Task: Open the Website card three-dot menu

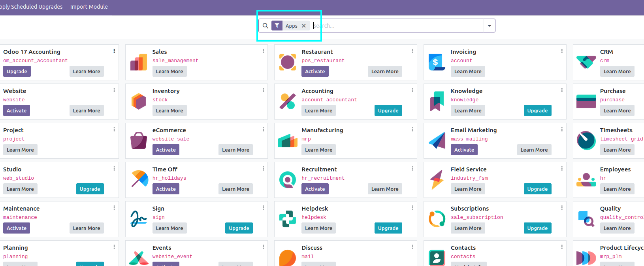Action: pyautogui.click(x=114, y=90)
